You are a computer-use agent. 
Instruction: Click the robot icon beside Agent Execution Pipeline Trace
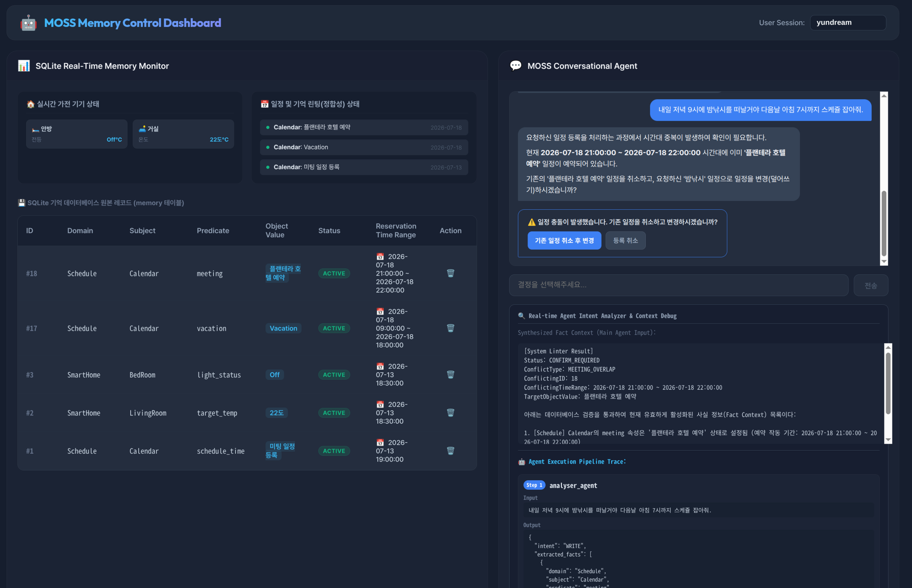[x=522, y=461]
